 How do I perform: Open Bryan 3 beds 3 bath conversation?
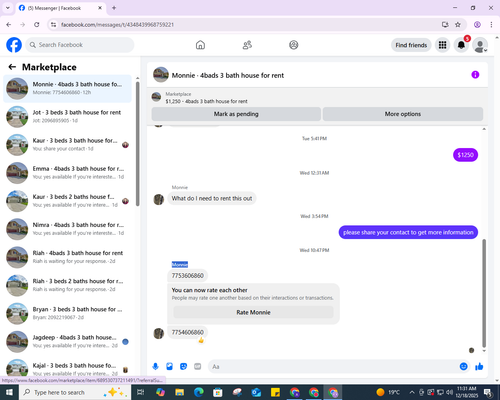[67, 313]
